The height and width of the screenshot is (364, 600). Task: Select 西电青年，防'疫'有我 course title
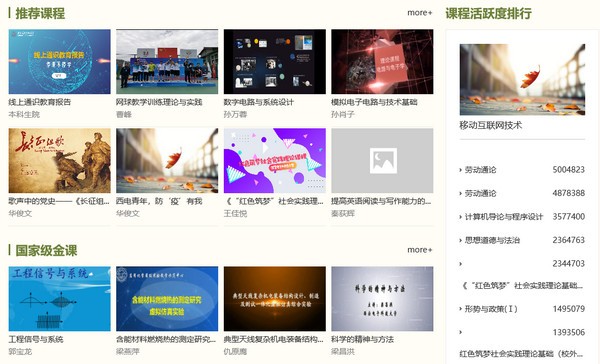[159, 201]
